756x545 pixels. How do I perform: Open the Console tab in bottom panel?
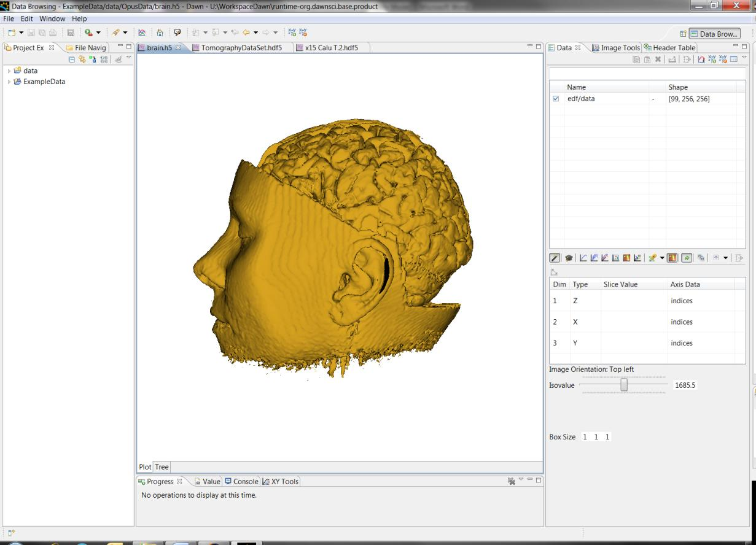pyautogui.click(x=242, y=482)
